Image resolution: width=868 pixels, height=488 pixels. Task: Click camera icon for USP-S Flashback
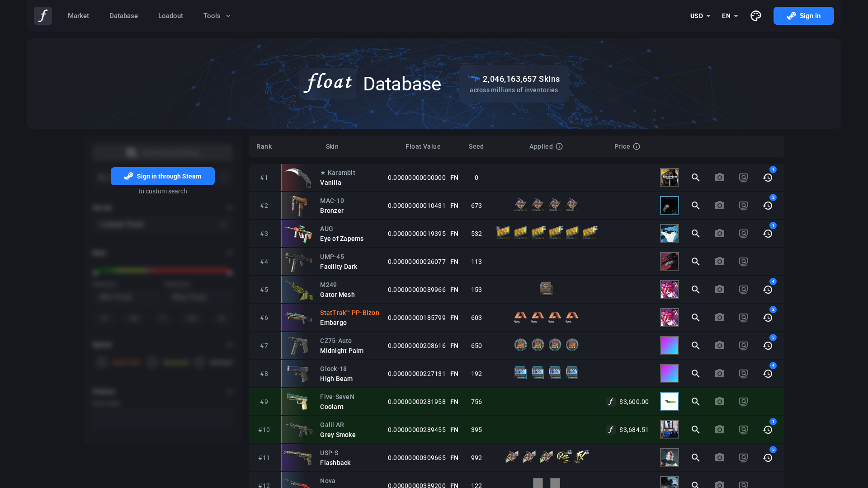pyautogui.click(x=720, y=458)
